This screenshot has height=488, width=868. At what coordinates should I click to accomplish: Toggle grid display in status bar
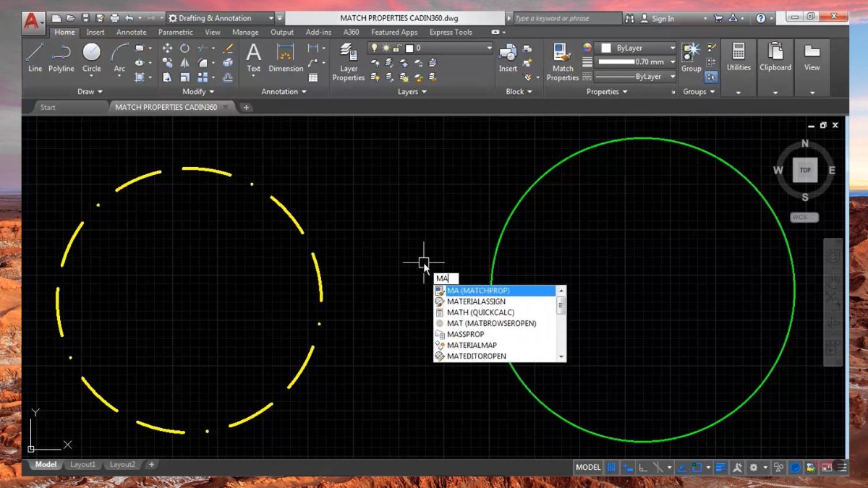point(612,468)
